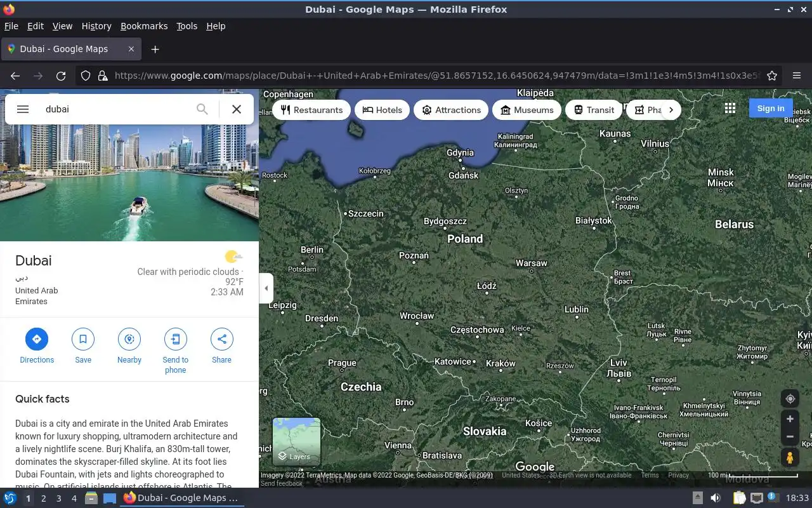812x508 pixels.
Task: Show places Nearby Dubai
Action: [x=129, y=345]
